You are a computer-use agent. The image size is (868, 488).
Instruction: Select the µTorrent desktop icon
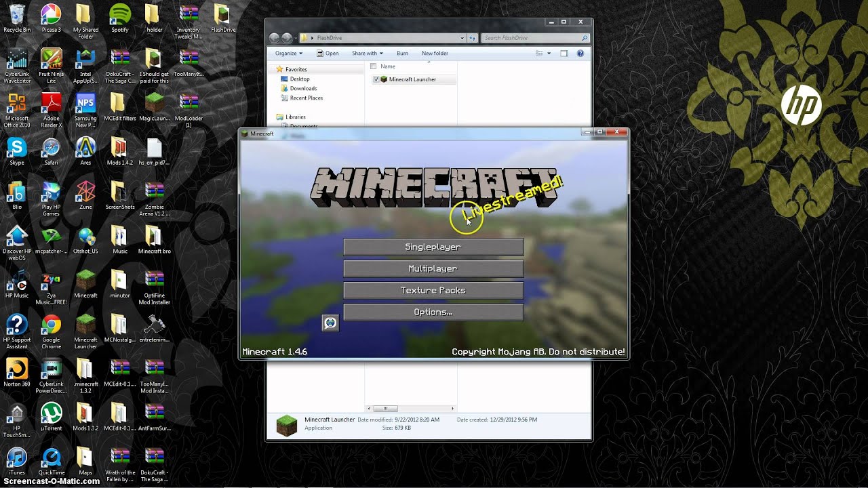[52, 417]
